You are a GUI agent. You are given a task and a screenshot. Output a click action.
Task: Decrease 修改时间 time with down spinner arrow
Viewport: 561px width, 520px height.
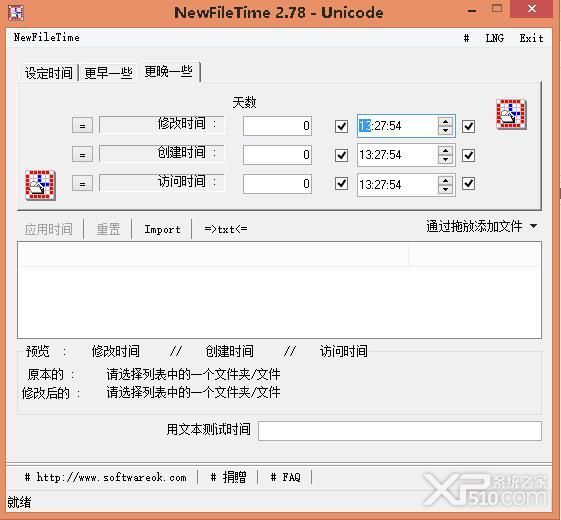pyautogui.click(x=445, y=131)
